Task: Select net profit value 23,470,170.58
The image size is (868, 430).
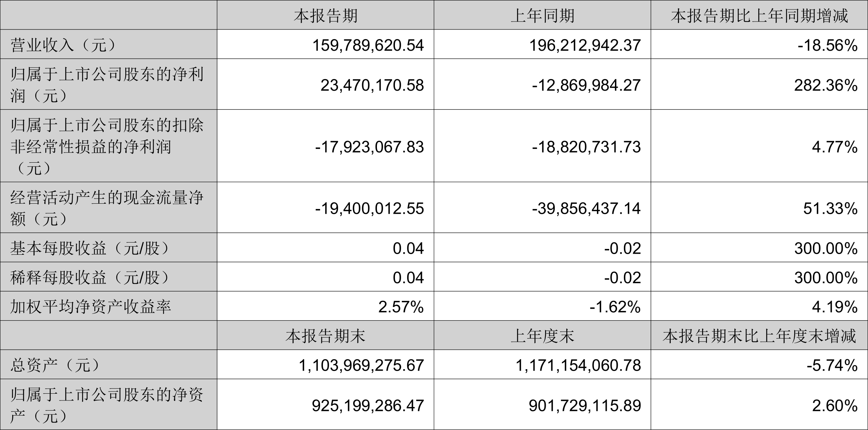Action: 372,85
